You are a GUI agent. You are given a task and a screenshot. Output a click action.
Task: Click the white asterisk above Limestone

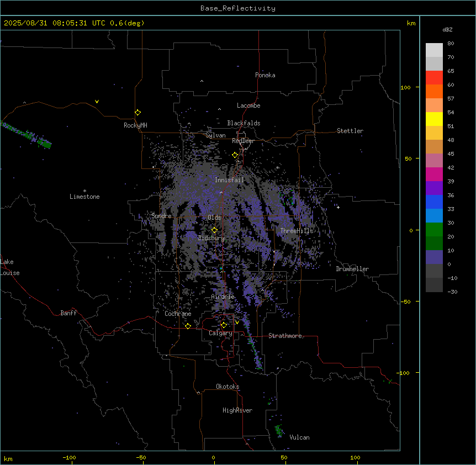(x=84, y=191)
